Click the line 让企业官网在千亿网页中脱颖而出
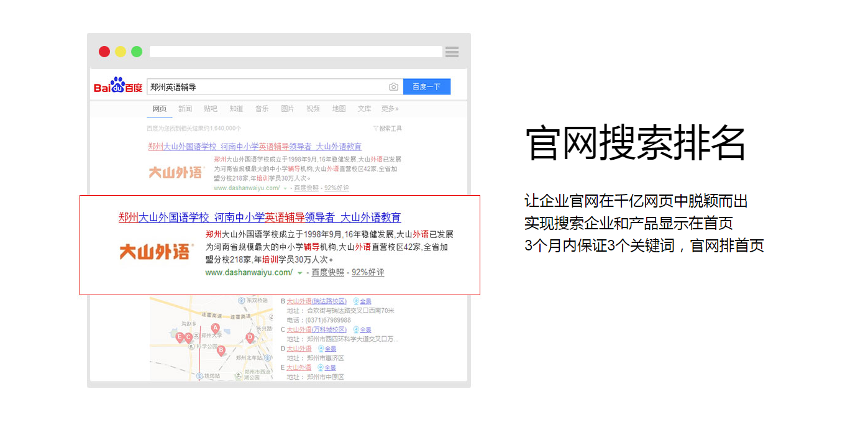Screen dimensions: 868x435 [x=636, y=201]
